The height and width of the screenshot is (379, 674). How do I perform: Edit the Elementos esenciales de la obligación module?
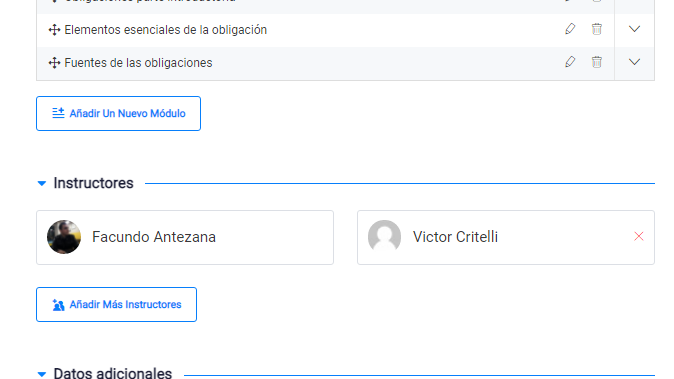[x=570, y=29]
